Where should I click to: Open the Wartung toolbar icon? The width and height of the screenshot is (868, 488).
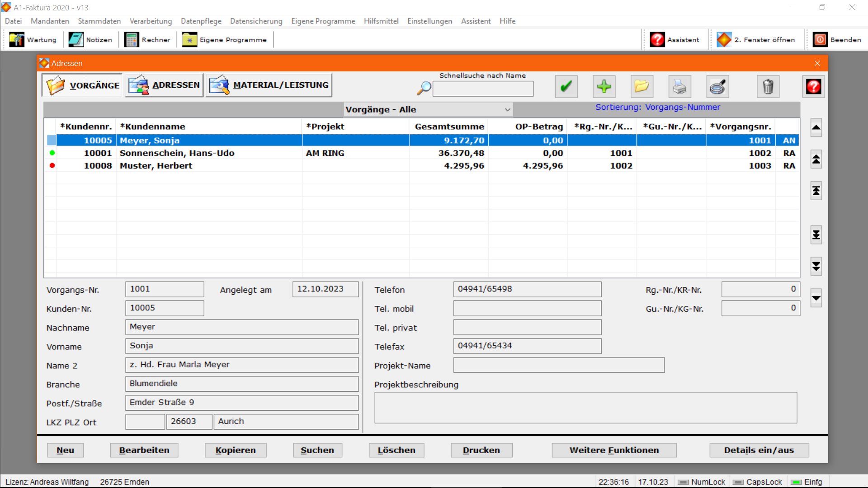(x=33, y=40)
